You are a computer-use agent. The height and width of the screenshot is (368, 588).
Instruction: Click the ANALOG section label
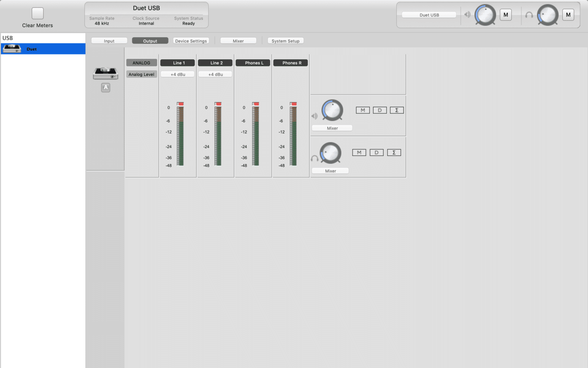click(142, 63)
